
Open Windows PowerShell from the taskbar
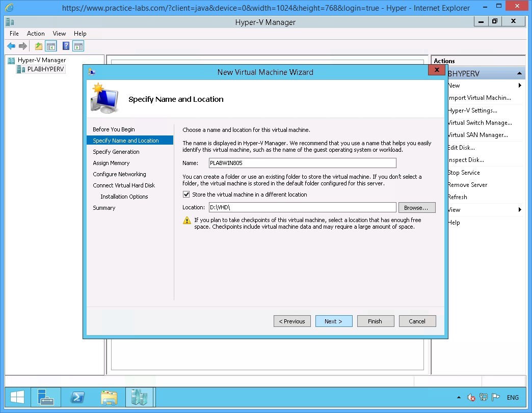pyautogui.click(x=77, y=397)
